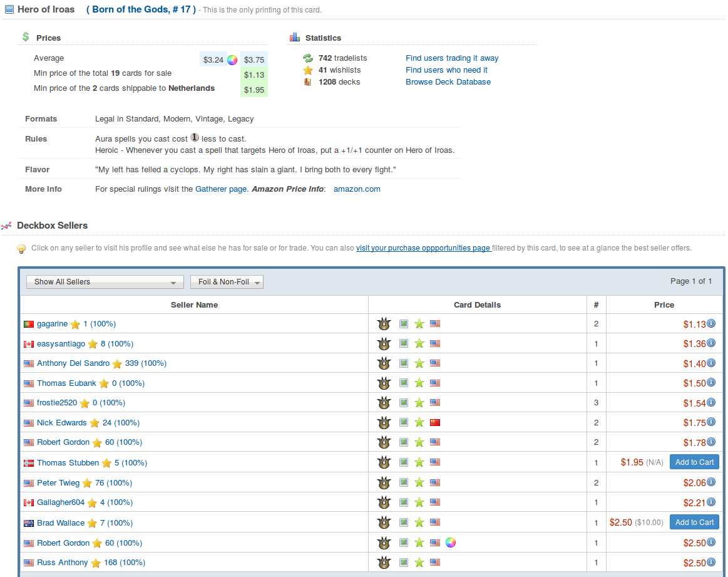Click the Chinese language flag in Nick Edwards' row
This screenshot has width=728, height=577.
point(435,423)
